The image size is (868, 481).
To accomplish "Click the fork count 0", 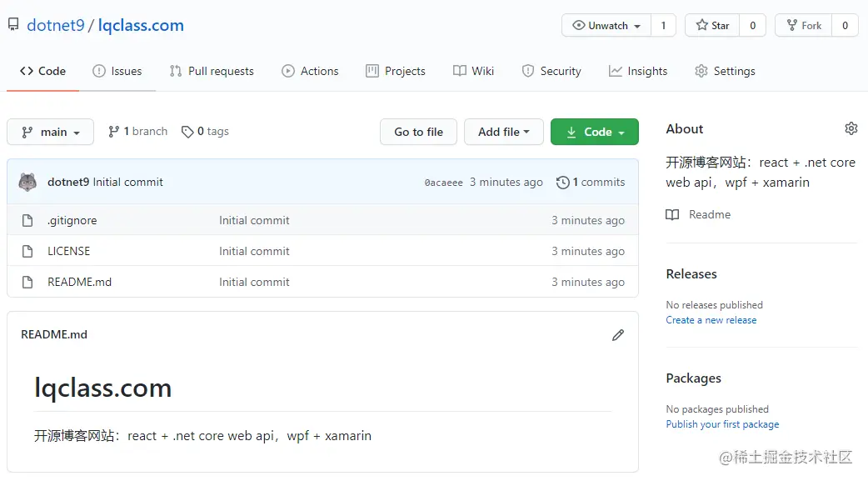I will (x=845, y=26).
